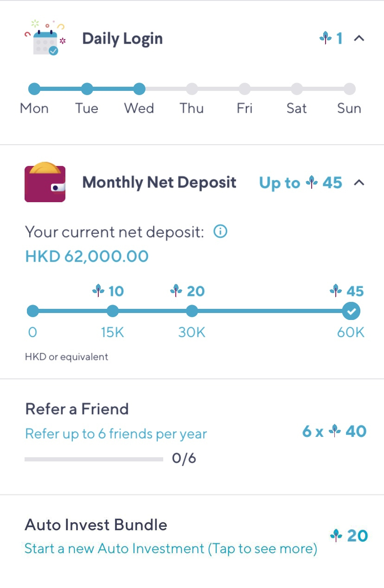Viewport: 384px width, 588px height.
Task: Select the Monday login dot
Action: pyautogui.click(x=34, y=89)
